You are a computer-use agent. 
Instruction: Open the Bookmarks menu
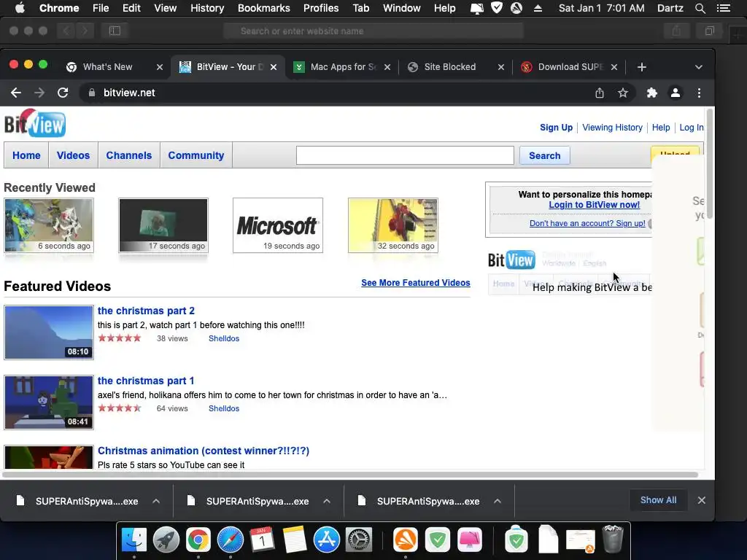pos(263,8)
